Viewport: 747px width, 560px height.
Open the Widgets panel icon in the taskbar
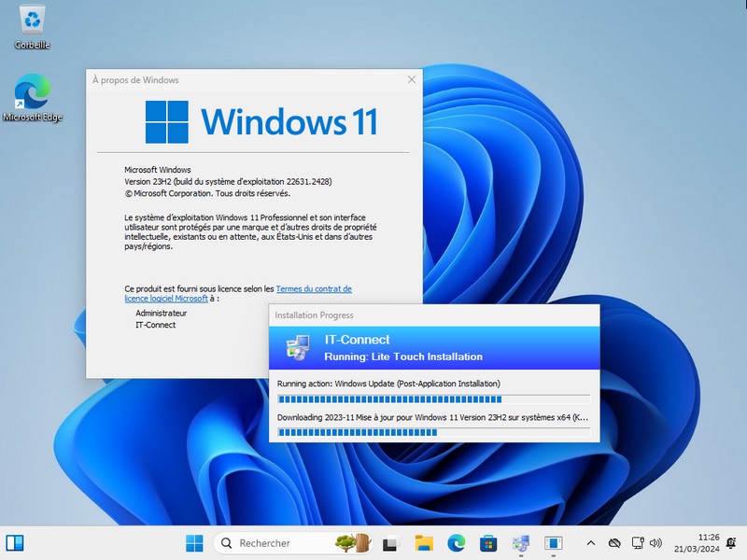[x=15, y=543]
